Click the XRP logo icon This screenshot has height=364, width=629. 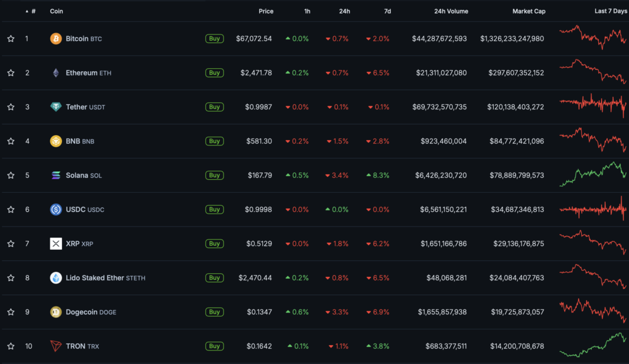pyautogui.click(x=56, y=244)
